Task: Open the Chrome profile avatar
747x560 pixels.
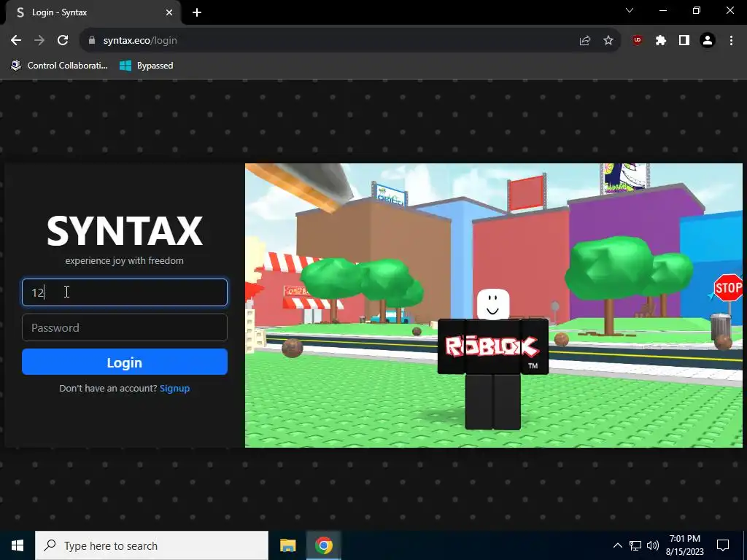Action: [708, 41]
